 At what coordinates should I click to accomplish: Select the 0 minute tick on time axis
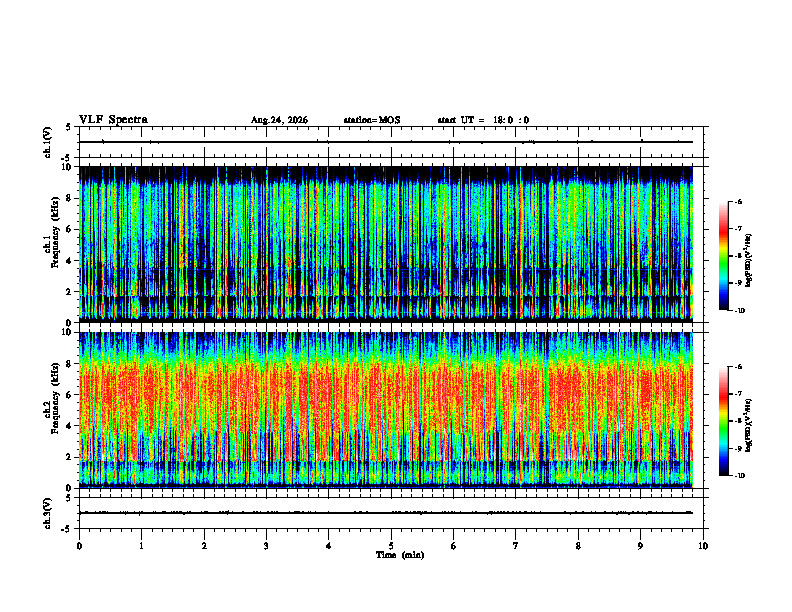tap(79, 546)
